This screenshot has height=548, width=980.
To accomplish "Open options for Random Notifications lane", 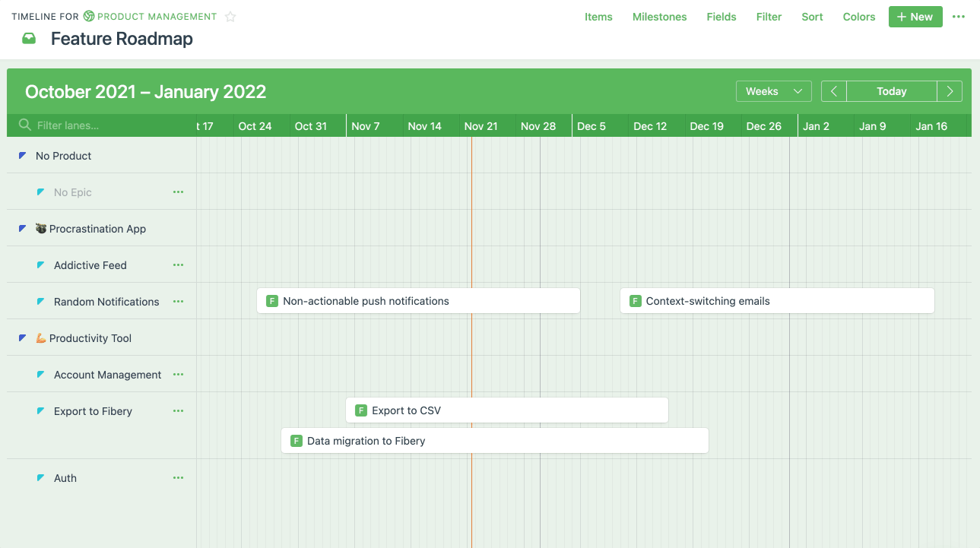I will (x=178, y=302).
